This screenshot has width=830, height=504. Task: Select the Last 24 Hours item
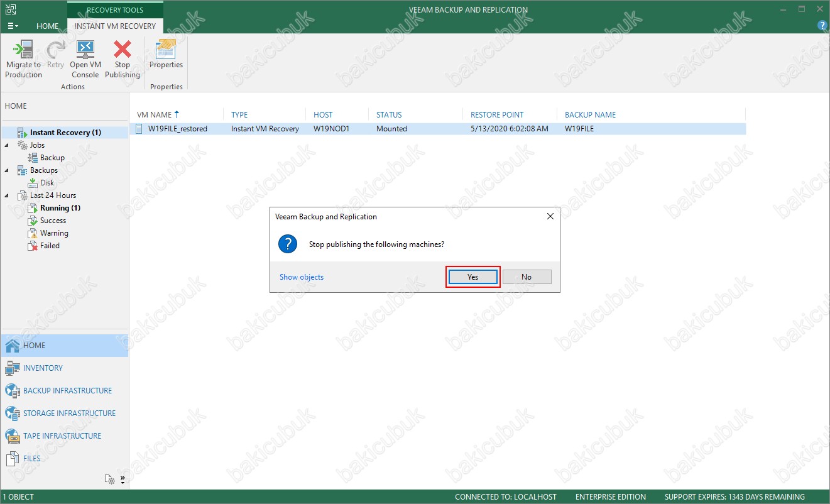(x=53, y=195)
